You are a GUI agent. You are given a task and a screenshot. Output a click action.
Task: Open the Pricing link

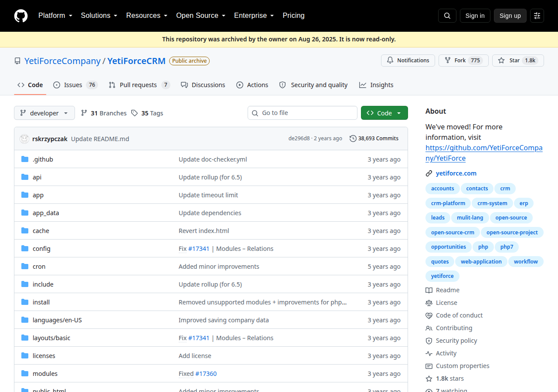click(293, 16)
